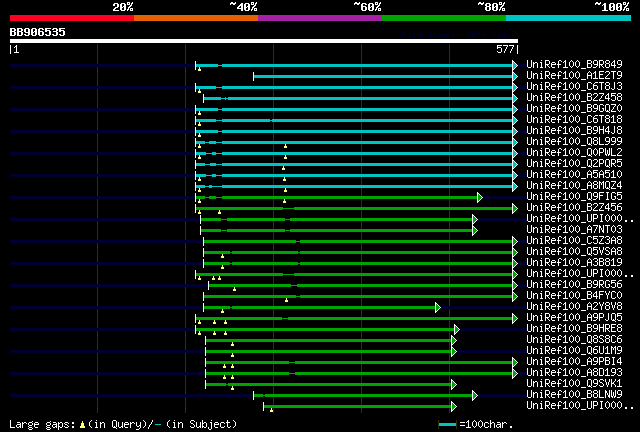Select the UniRef100_Q2PQR5 label
Screen dimensions: 640x432
tap(574, 164)
